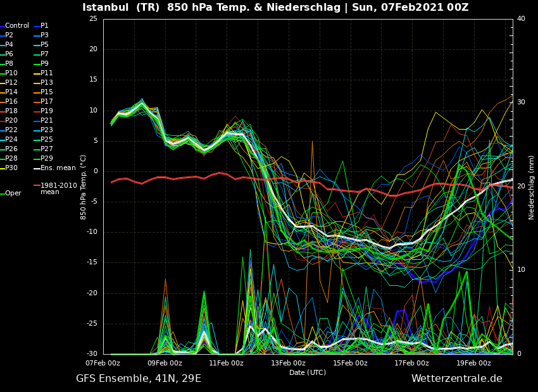
Task: Click the "11Feb 00z" date tick label
Action: tap(227, 363)
